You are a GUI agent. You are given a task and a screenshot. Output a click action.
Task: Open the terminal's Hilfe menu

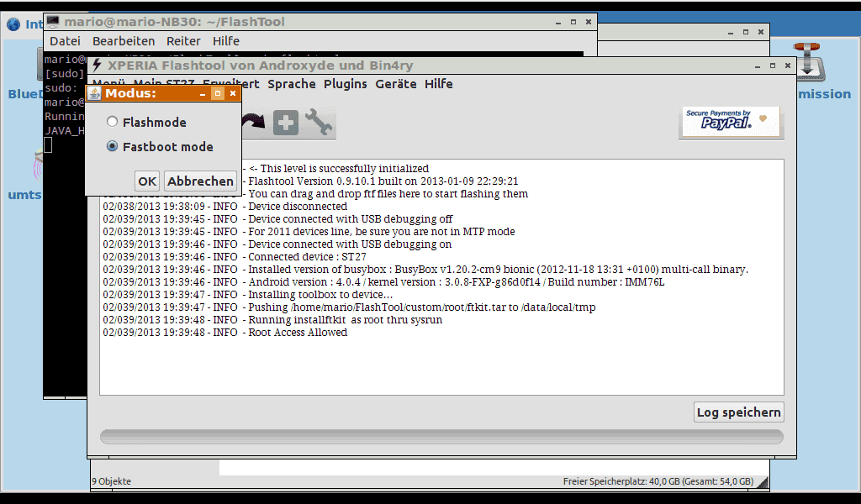point(225,41)
